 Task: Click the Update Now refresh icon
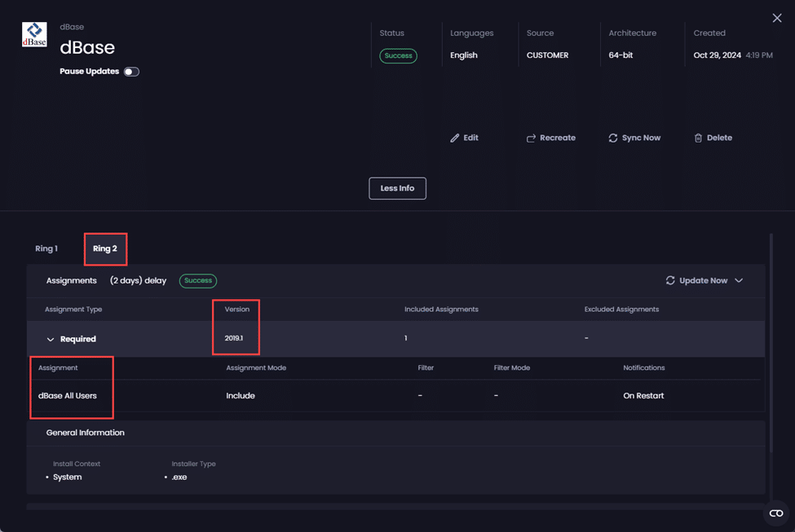pos(670,280)
